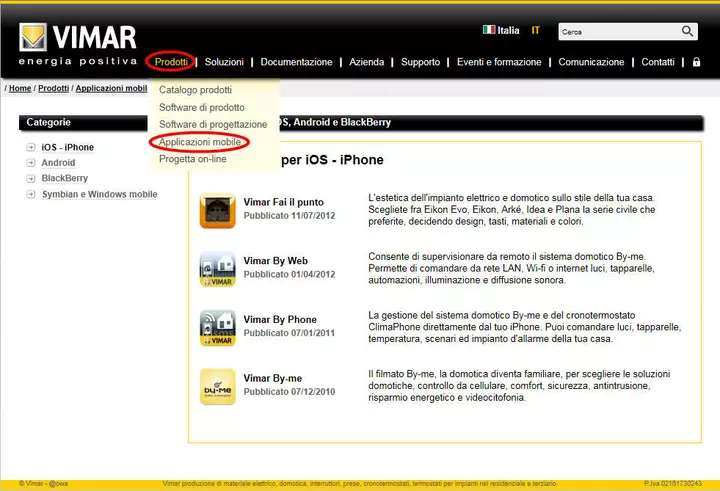
Task: Open the Contatti menu
Action: point(658,62)
